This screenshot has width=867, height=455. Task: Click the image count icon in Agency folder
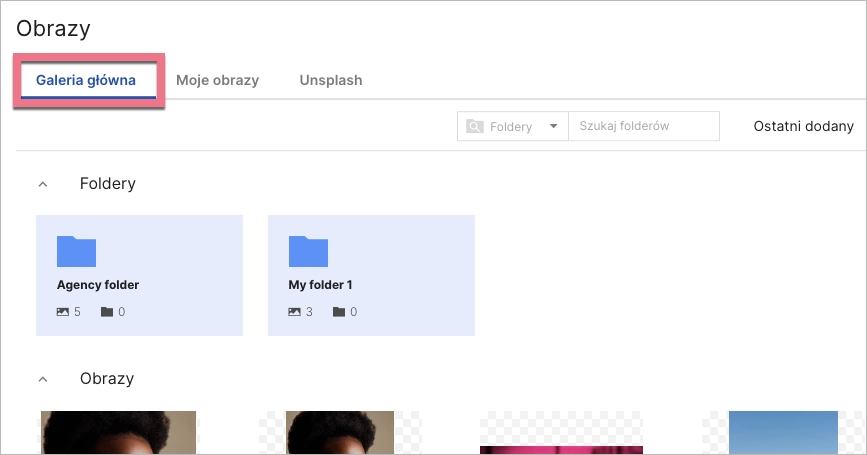tap(63, 312)
